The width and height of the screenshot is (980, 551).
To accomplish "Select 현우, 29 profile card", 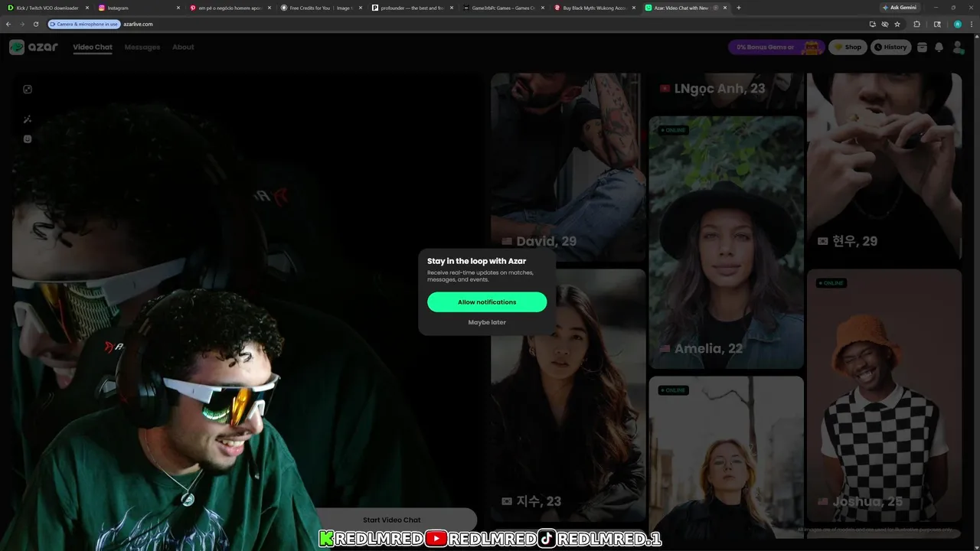I will (x=884, y=167).
